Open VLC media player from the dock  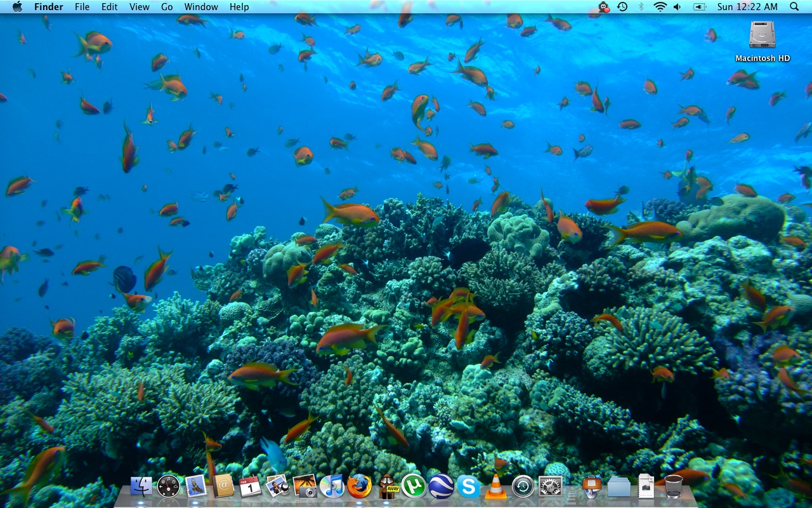click(495, 486)
